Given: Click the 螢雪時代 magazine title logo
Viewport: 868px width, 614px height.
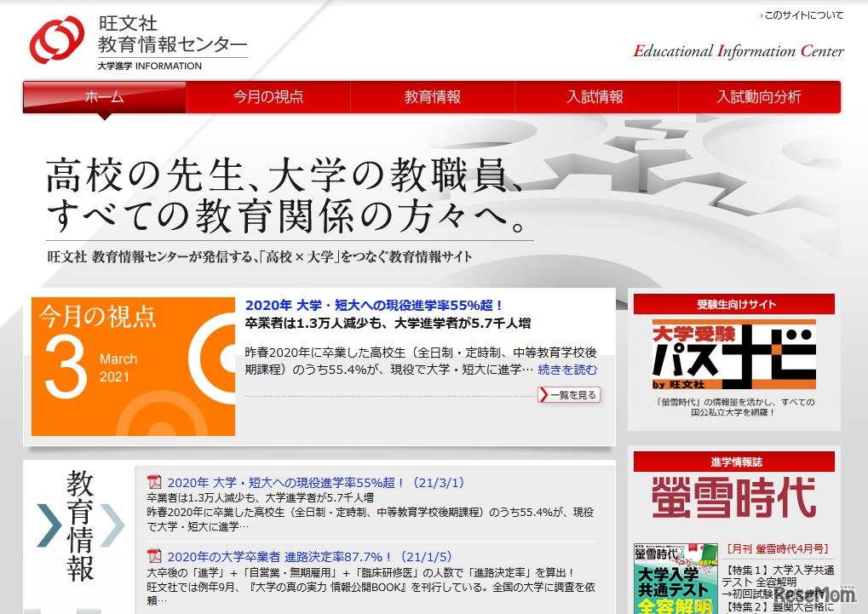Looking at the screenshot, I should click(x=733, y=497).
